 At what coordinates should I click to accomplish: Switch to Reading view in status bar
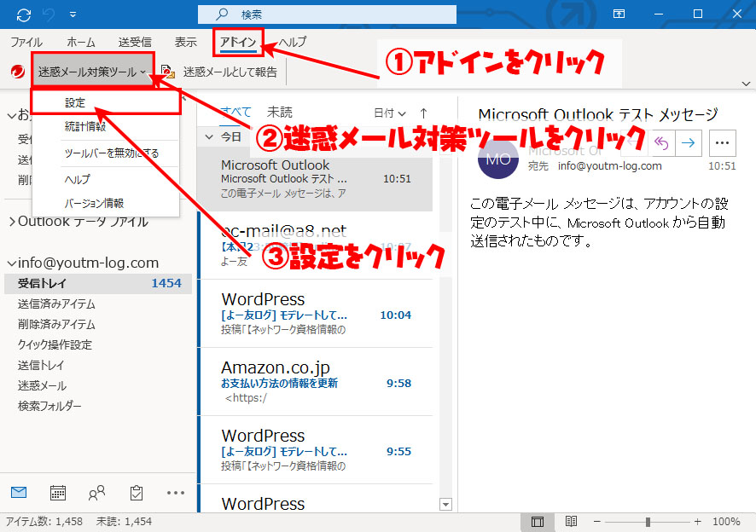pos(572,522)
